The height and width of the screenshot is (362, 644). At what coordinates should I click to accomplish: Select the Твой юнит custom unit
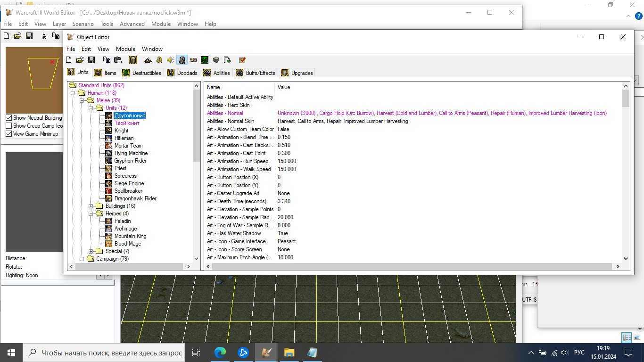point(127,123)
